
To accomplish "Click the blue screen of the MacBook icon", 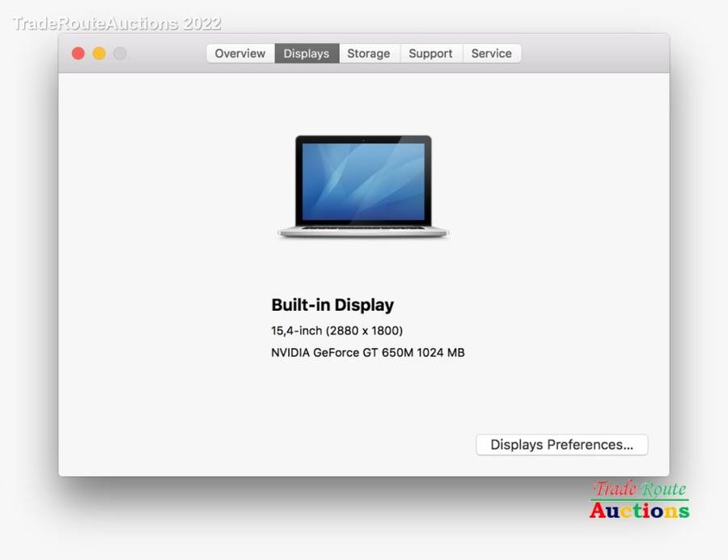I will coord(363,181).
